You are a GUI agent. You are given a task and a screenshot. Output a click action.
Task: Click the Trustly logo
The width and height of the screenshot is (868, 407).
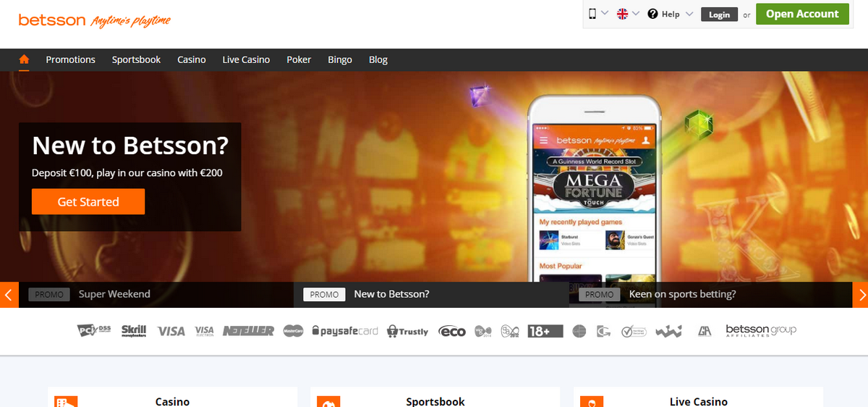408,331
